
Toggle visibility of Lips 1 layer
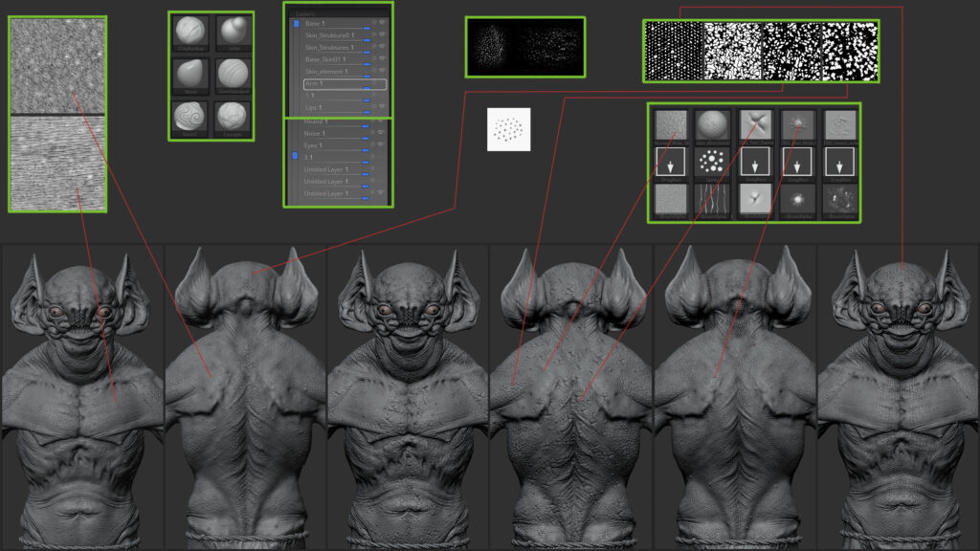click(x=382, y=107)
